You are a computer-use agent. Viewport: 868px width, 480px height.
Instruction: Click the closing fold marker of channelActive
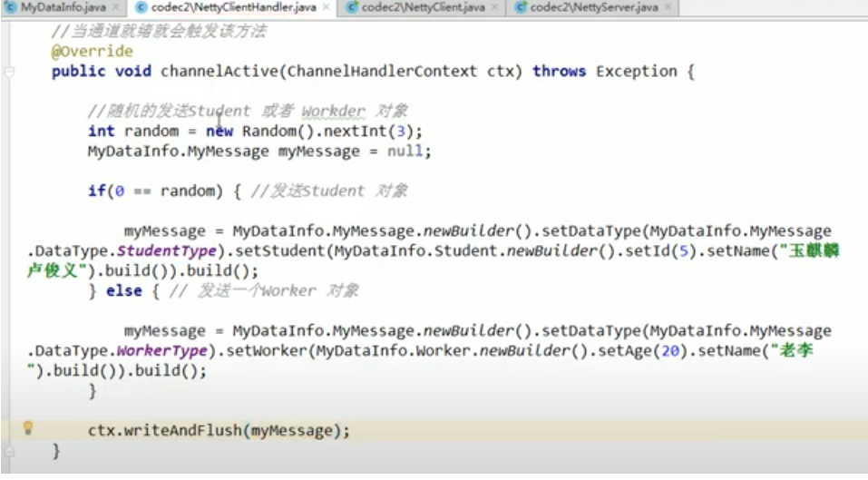pos(9,451)
